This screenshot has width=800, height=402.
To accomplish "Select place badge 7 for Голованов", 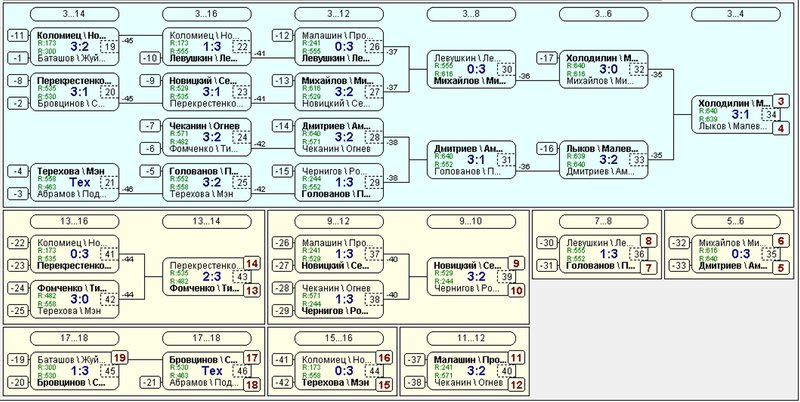I will [x=648, y=268].
